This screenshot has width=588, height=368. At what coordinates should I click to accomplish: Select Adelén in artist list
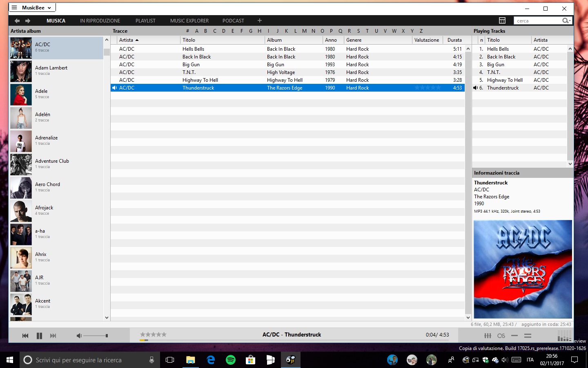pyautogui.click(x=56, y=118)
